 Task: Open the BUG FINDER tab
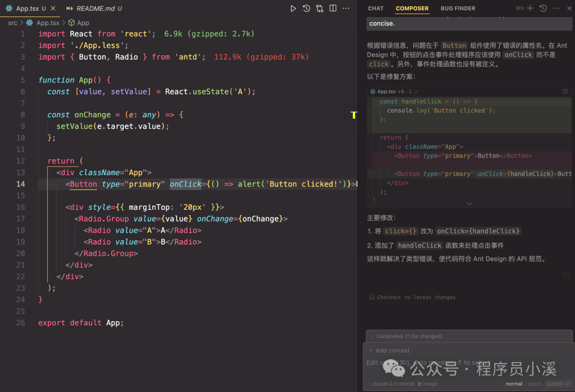point(458,9)
